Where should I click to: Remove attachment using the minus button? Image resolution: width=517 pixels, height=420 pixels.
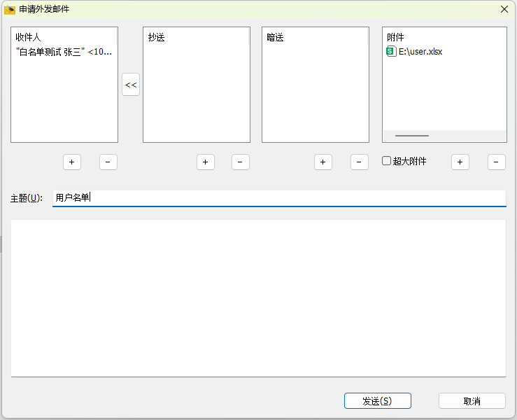(x=496, y=162)
